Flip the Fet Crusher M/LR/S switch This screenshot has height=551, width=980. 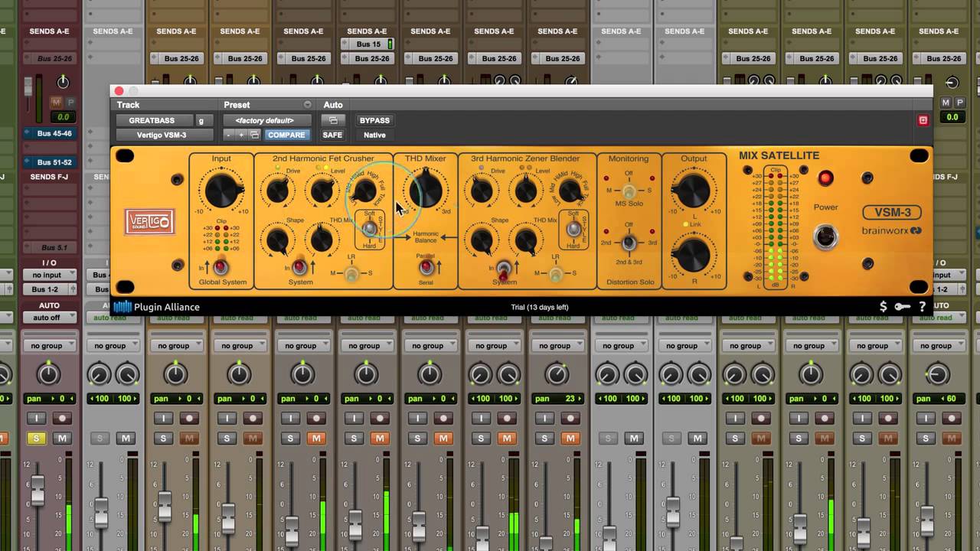(x=351, y=273)
